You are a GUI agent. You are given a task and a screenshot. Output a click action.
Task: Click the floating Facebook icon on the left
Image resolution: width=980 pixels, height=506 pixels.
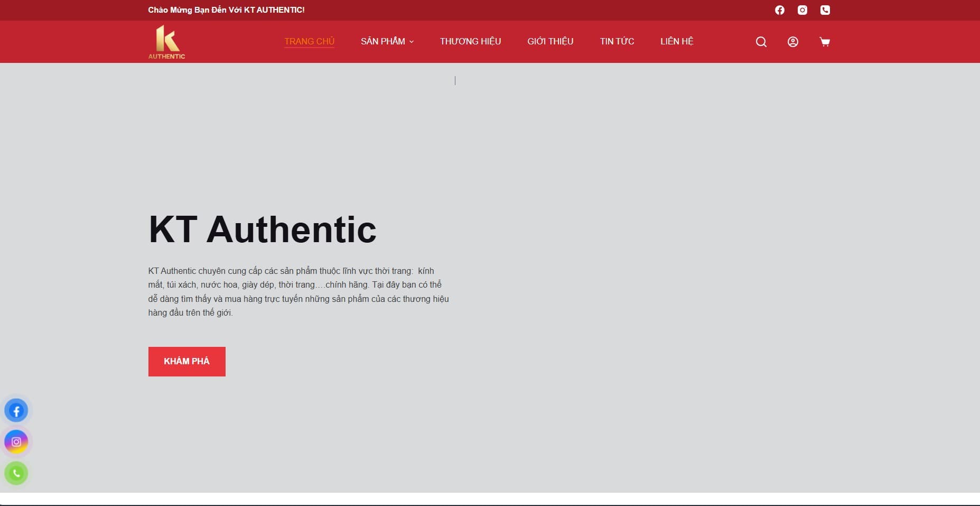coord(16,410)
